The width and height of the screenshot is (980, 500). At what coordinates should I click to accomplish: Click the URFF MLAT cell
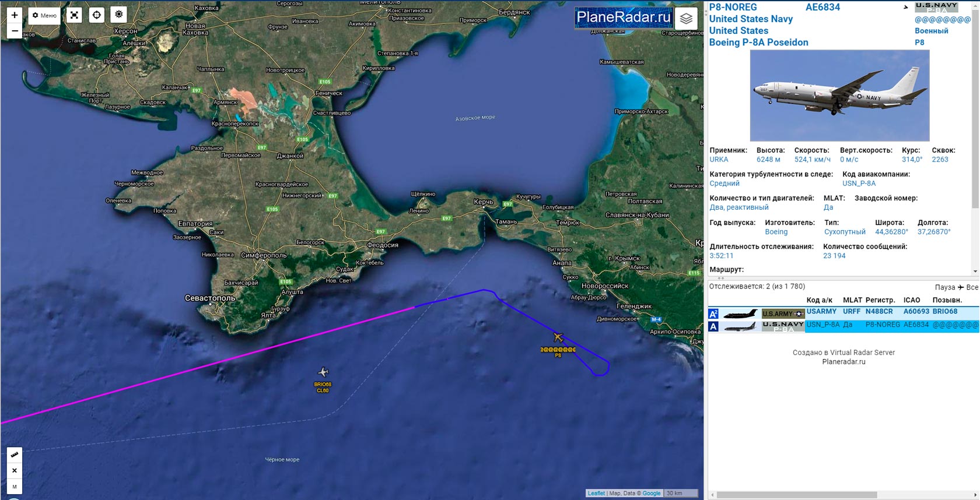(852, 312)
